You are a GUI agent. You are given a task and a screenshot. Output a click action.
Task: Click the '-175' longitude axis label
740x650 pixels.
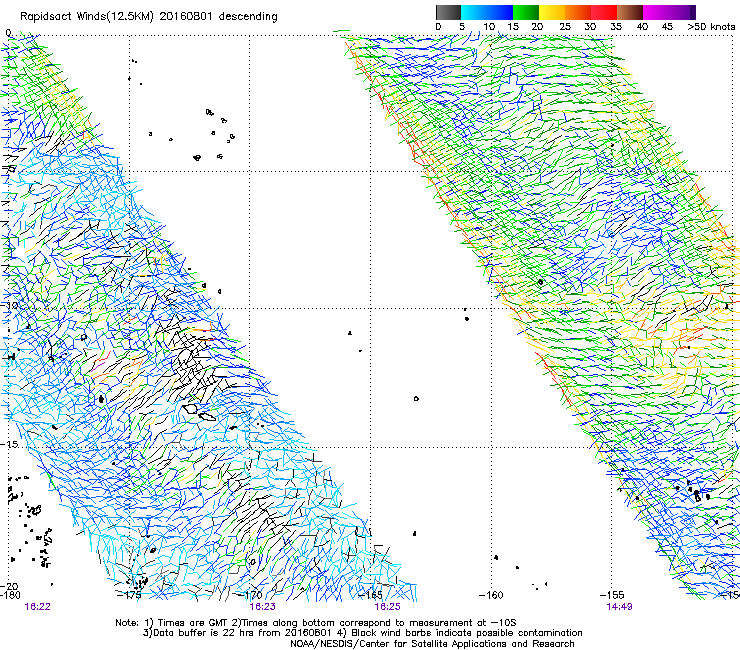(x=129, y=595)
